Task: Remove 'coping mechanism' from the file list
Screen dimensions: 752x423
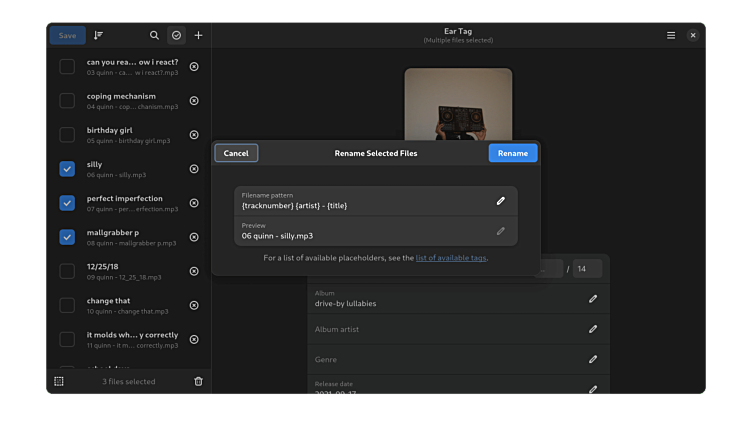Action: tap(194, 101)
